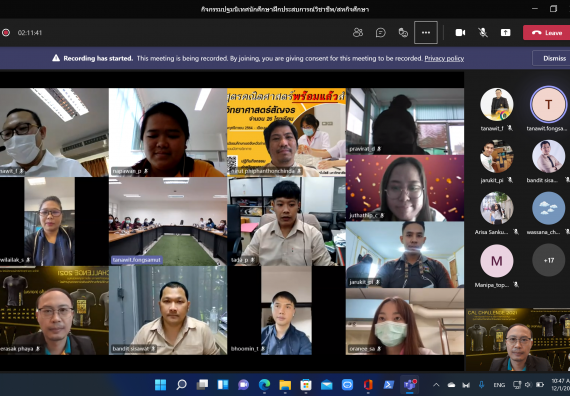Toggle the camera on or off
Viewport: 570px width, 396px height.
coord(460,33)
